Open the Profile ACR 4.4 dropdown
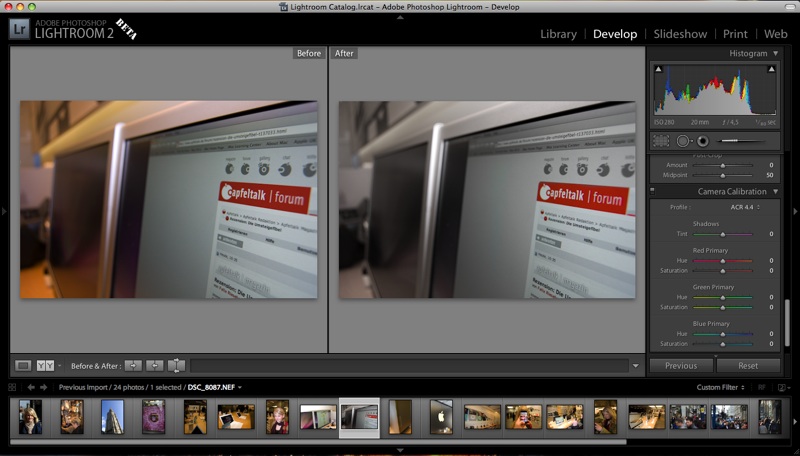 (x=745, y=207)
